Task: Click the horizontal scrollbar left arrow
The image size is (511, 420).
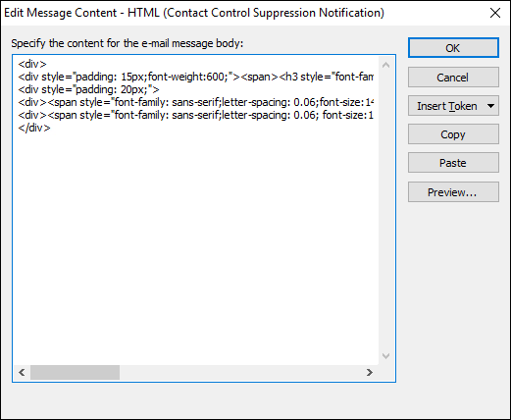Action: (x=22, y=372)
